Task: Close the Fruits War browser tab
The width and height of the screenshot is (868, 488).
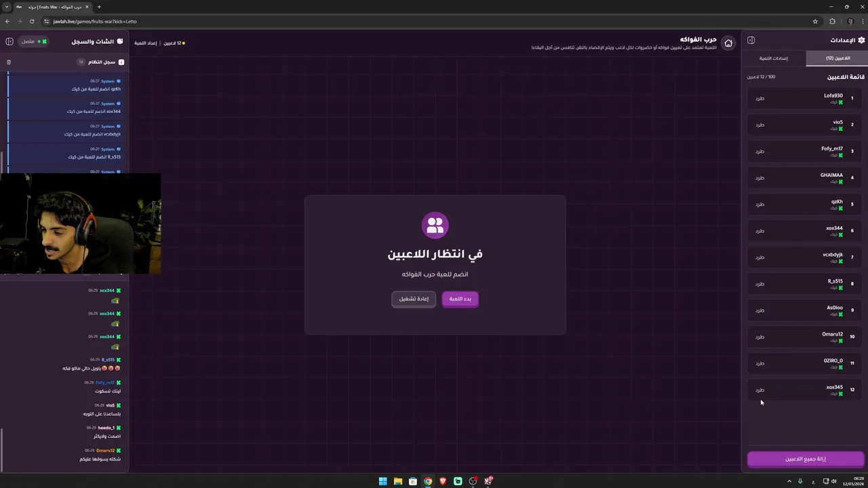Action: (x=88, y=7)
